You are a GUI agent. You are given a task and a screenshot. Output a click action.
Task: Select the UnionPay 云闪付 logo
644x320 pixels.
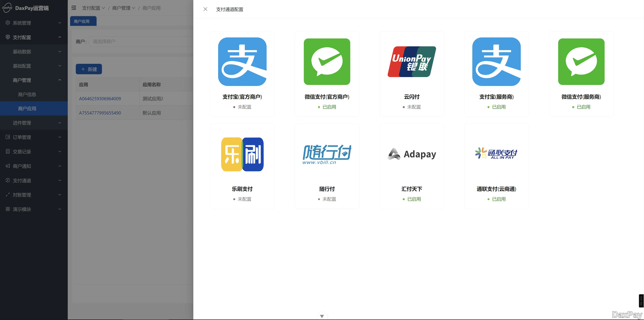pos(411,62)
